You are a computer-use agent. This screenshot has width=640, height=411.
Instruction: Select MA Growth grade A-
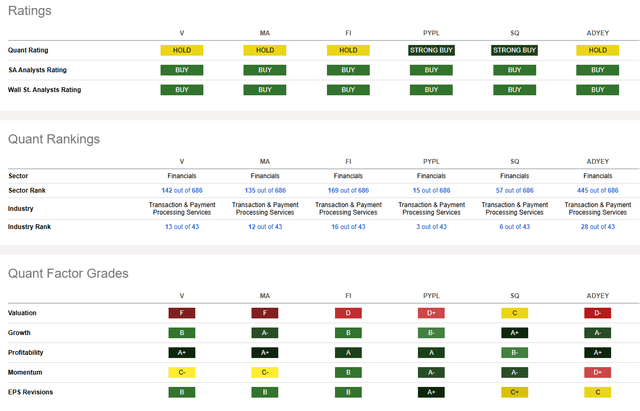tap(265, 333)
